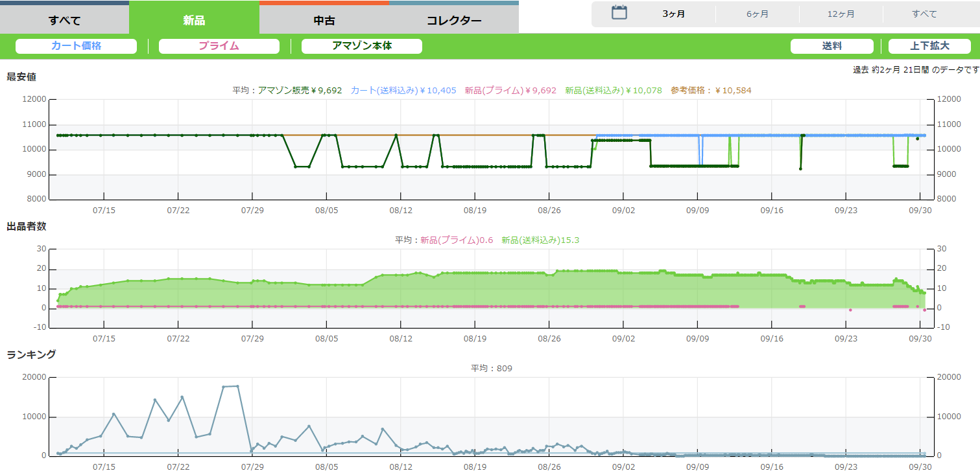Click the アマゾン販売 average legend label
This screenshot has height=473, width=980.
point(300,91)
